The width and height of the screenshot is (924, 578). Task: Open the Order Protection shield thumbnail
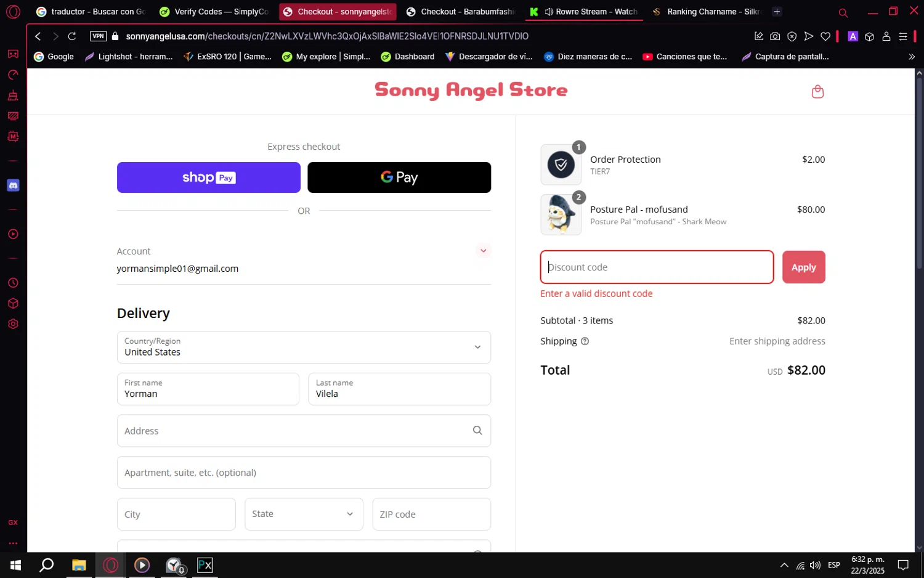561,165
